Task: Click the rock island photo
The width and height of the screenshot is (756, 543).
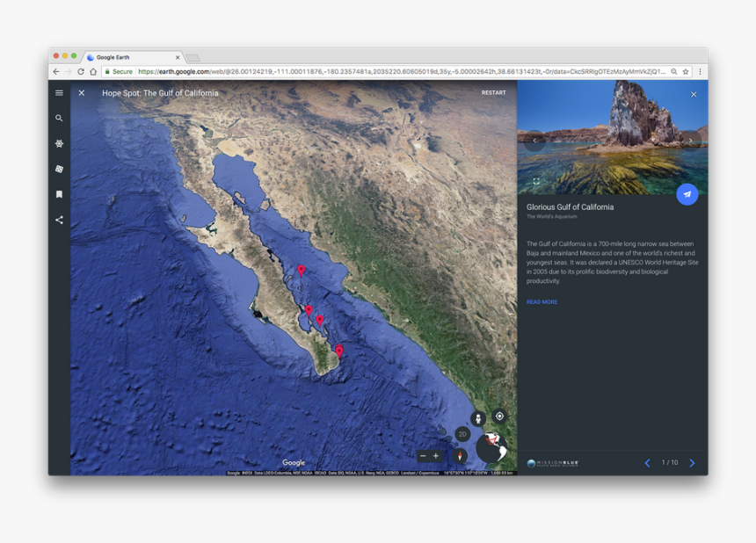Action: (613, 137)
